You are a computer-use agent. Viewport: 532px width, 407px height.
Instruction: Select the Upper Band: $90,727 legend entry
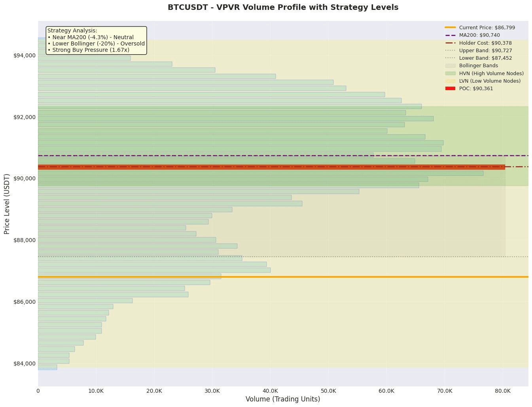click(479, 51)
